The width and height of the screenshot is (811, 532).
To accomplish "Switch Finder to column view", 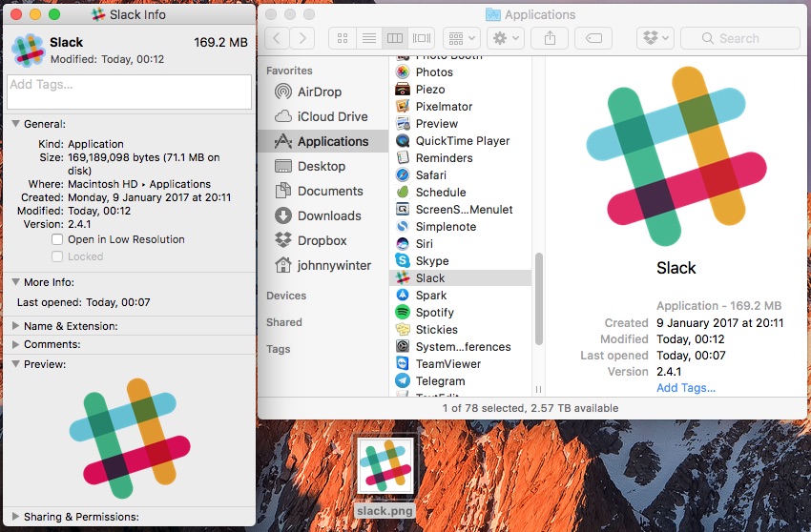I will pyautogui.click(x=395, y=38).
